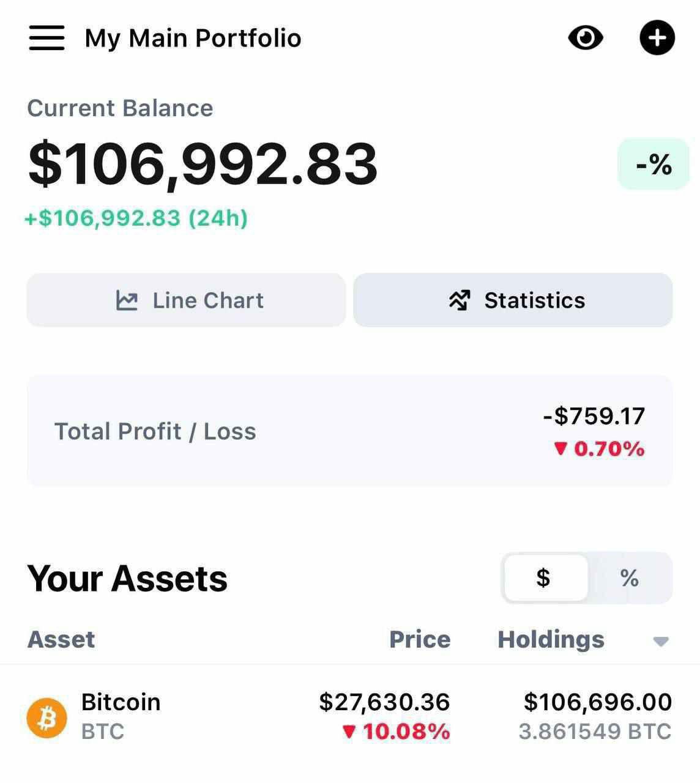The image size is (700, 783).
Task: Open the Total Profit / Loss card
Action: tap(349, 431)
